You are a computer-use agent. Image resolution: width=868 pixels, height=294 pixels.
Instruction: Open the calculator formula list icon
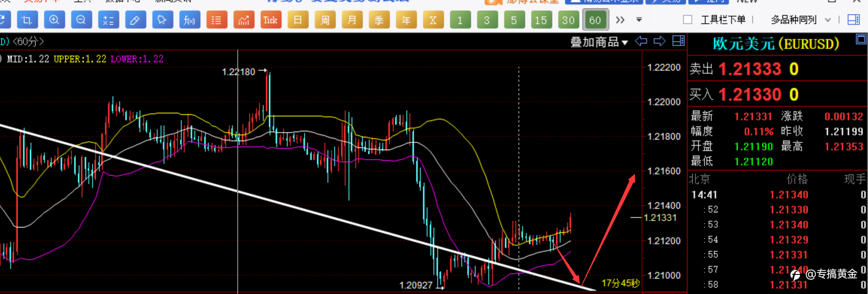(x=108, y=20)
